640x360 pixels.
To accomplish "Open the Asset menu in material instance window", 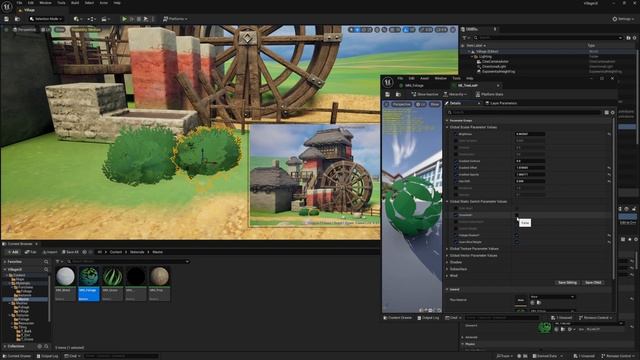I will click(424, 78).
